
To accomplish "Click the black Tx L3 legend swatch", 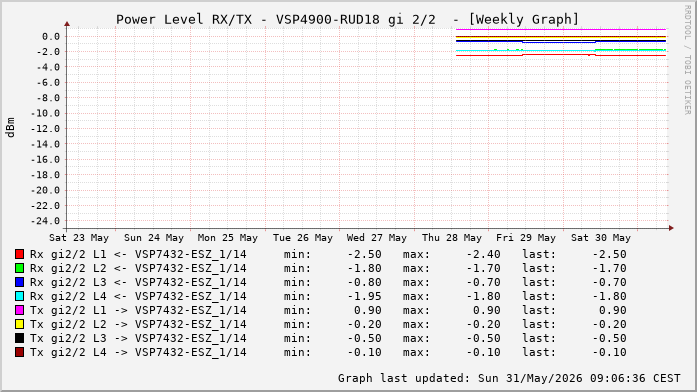I will [20, 338].
